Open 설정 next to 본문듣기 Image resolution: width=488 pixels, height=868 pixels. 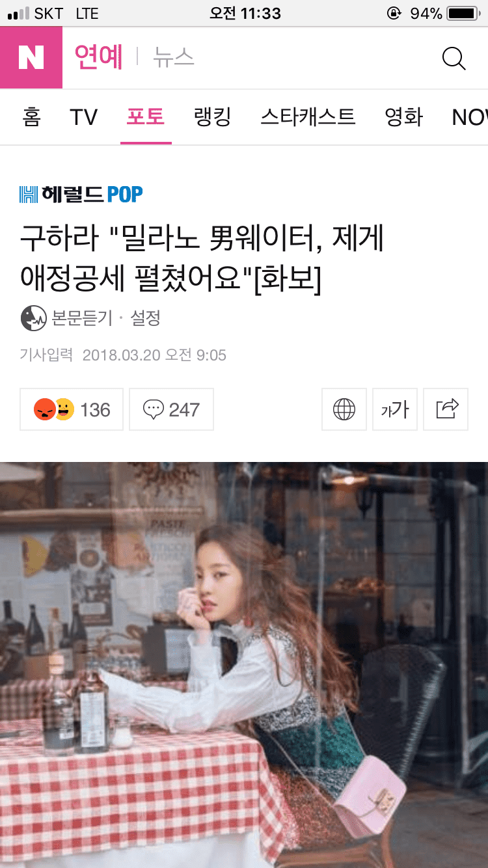pos(146,318)
